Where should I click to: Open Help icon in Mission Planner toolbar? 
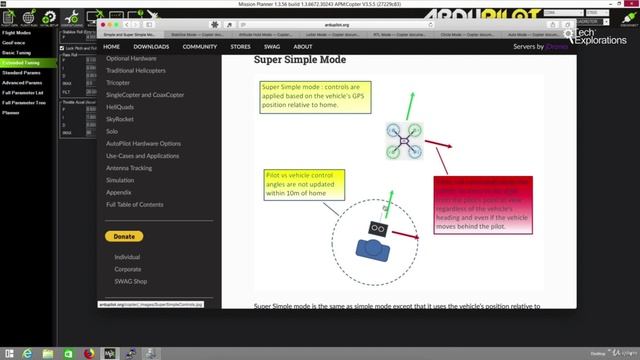click(x=136, y=15)
